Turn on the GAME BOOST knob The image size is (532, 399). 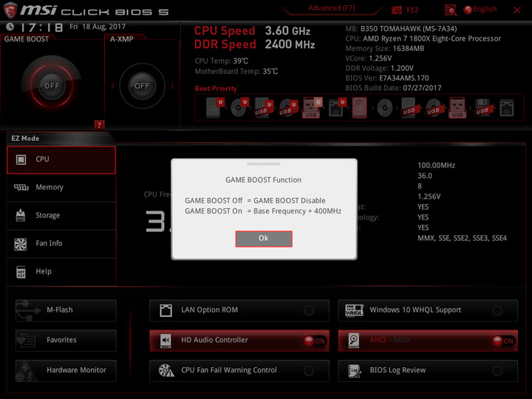(x=52, y=86)
